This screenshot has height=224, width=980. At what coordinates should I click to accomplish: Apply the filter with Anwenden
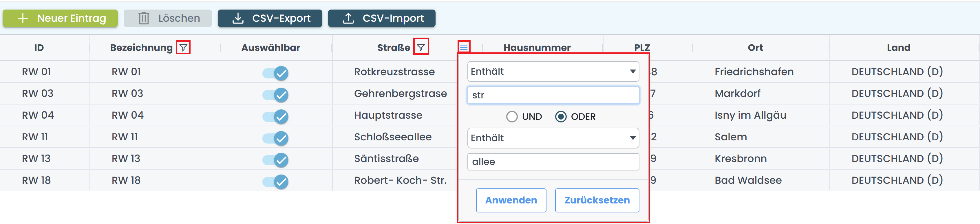point(511,200)
